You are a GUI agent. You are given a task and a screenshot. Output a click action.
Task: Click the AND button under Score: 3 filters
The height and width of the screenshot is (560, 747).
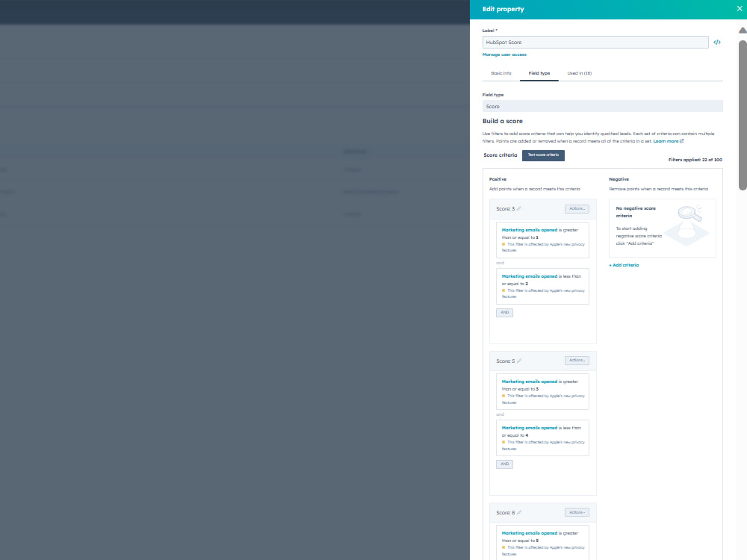pyautogui.click(x=504, y=312)
